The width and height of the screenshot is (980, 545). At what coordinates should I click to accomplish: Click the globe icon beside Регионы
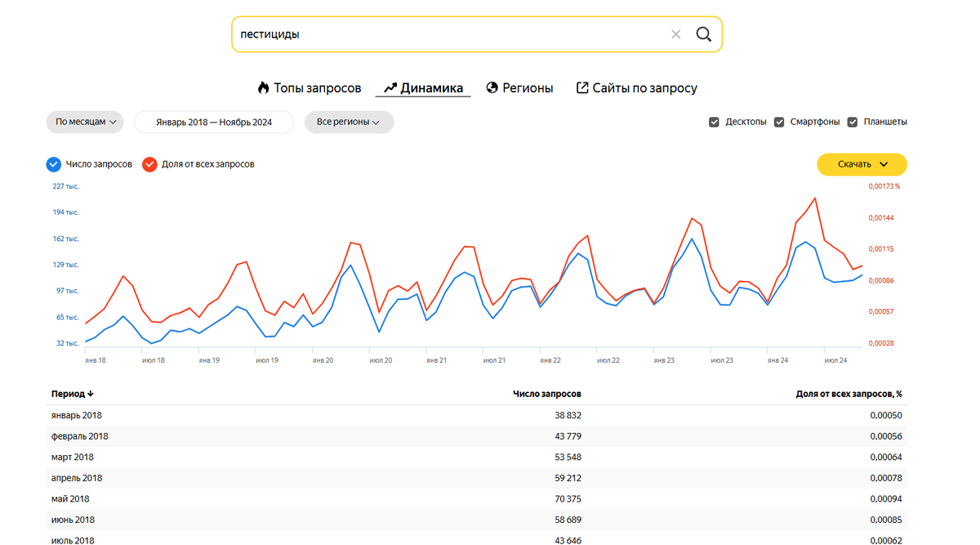492,87
